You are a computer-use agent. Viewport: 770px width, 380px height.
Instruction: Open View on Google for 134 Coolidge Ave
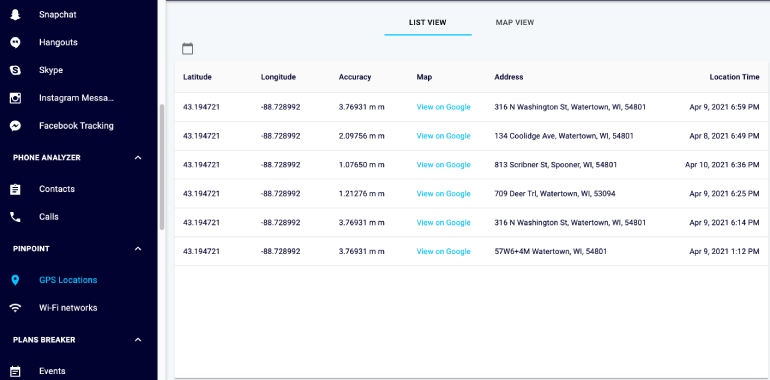pyautogui.click(x=443, y=136)
